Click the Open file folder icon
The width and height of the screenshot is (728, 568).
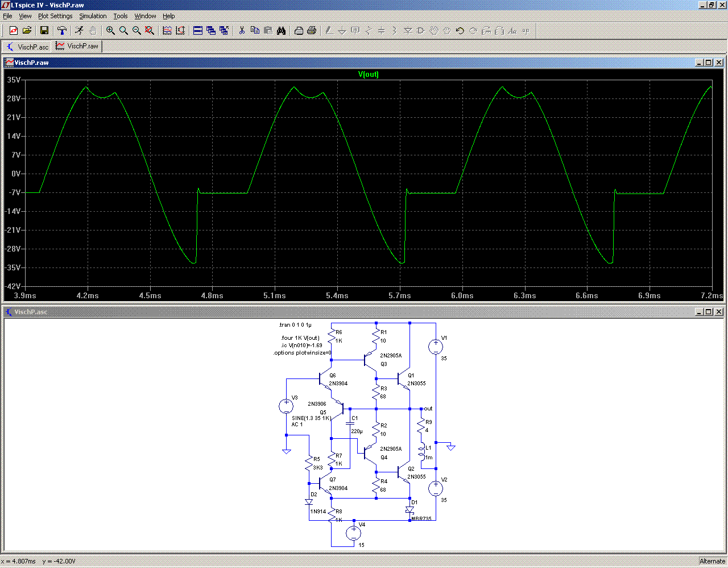click(27, 31)
